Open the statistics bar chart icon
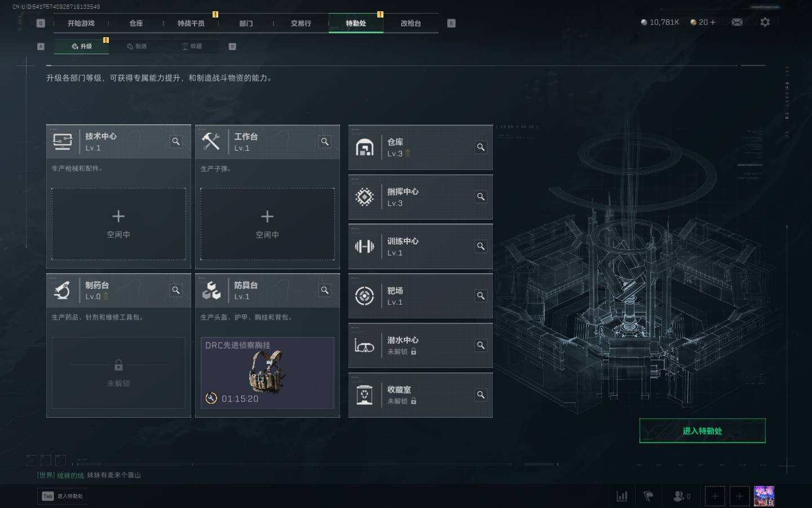Viewport: 812px width, 508px height. [x=622, y=496]
